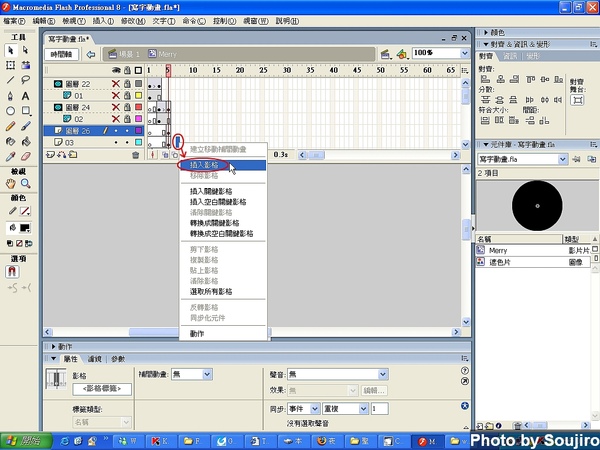Open the Tween dropdown in Properties
This screenshot has height=450, width=600.
click(x=207, y=374)
